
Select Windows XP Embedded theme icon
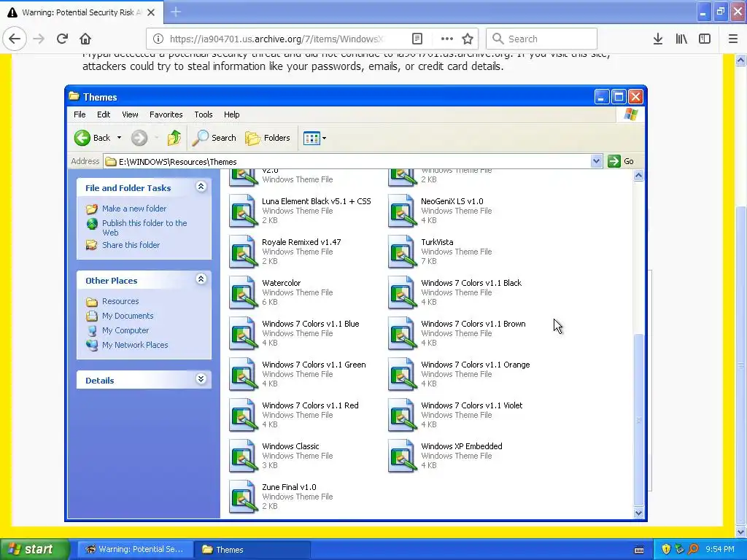(403, 456)
